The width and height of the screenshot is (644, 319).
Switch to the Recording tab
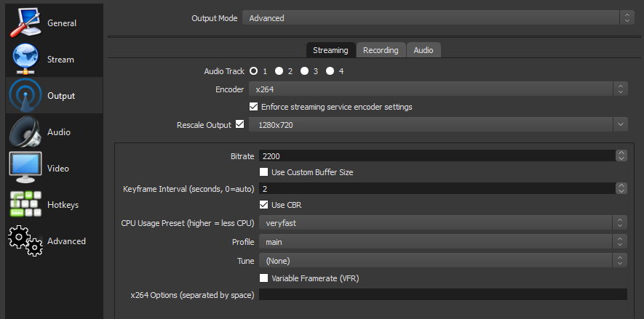pyautogui.click(x=381, y=50)
